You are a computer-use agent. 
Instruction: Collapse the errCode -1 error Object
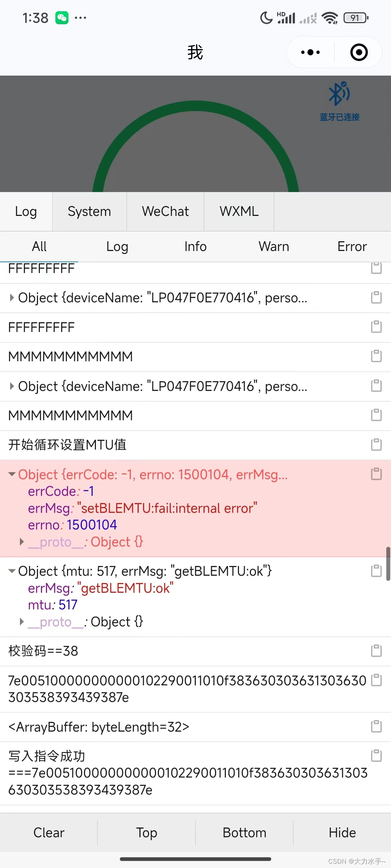[x=12, y=474]
